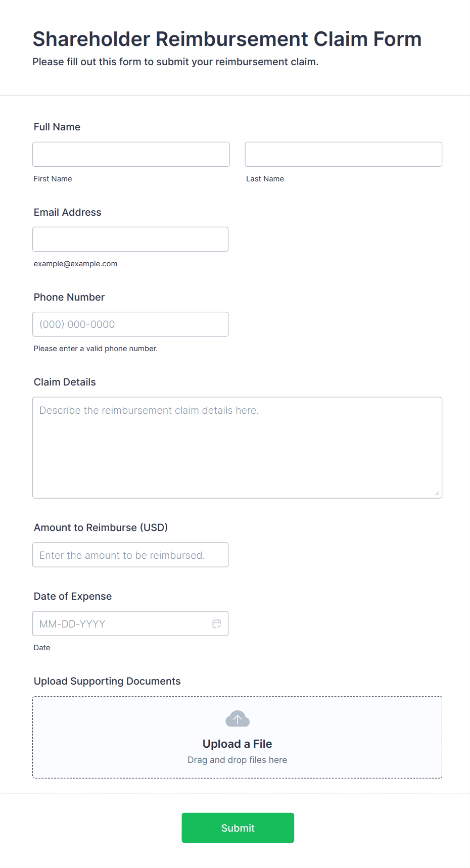Click the Full Name label
The width and height of the screenshot is (470, 868).
(57, 127)
